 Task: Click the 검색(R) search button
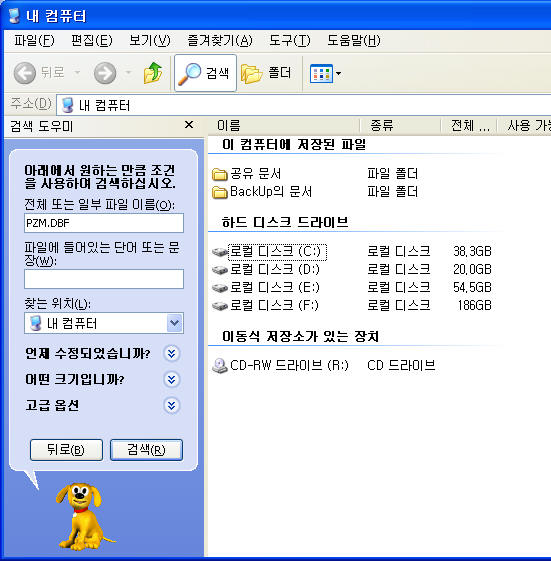146,450
